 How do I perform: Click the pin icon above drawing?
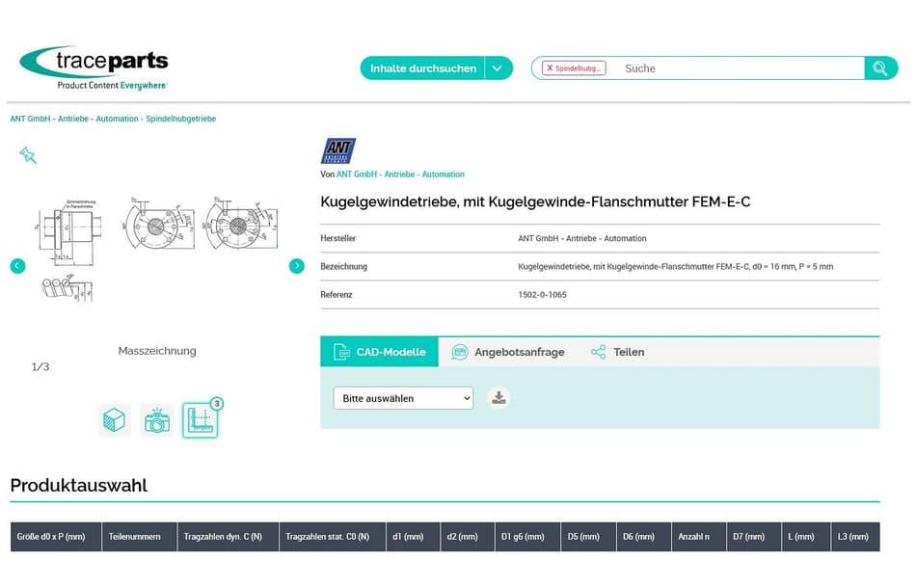tap(27, 155)
